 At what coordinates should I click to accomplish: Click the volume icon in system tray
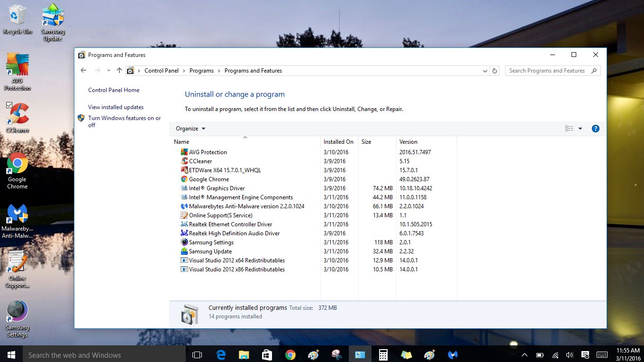(x=570, y=354)
